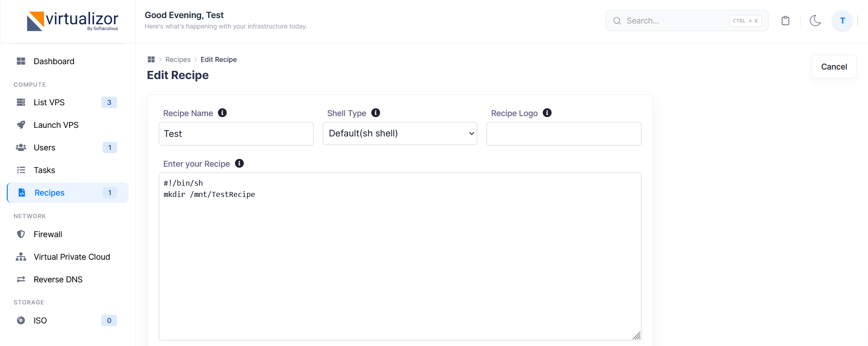Click the Users group icon
This screenshot has width=868, height=346.
[21, 148]
